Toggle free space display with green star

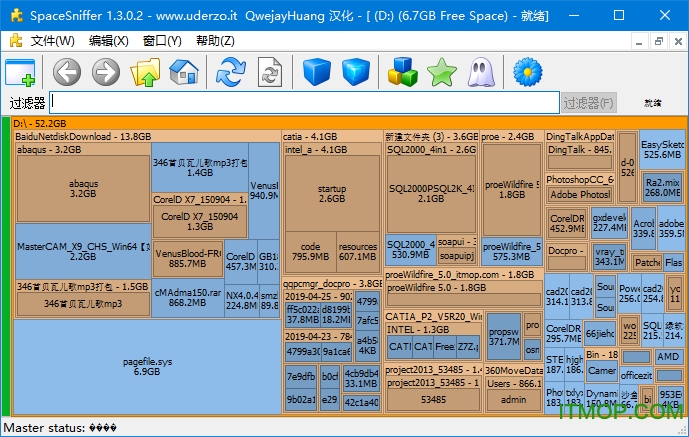coord(442,72)
